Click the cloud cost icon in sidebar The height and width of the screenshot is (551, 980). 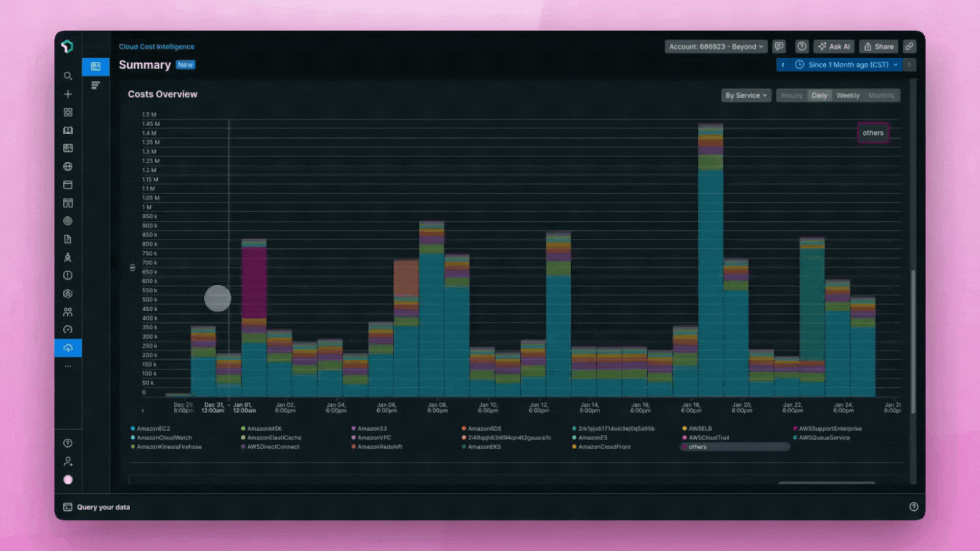(68, 348)
